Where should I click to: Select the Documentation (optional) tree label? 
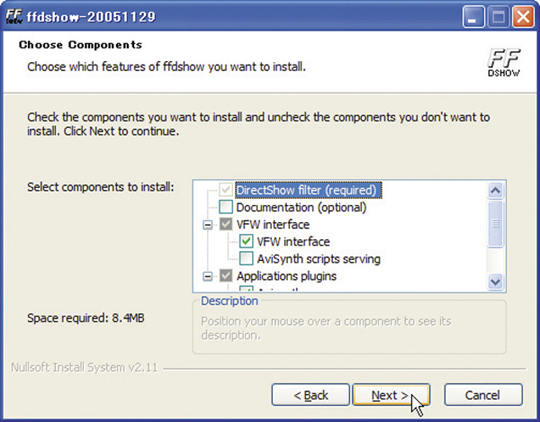[301, 207]
